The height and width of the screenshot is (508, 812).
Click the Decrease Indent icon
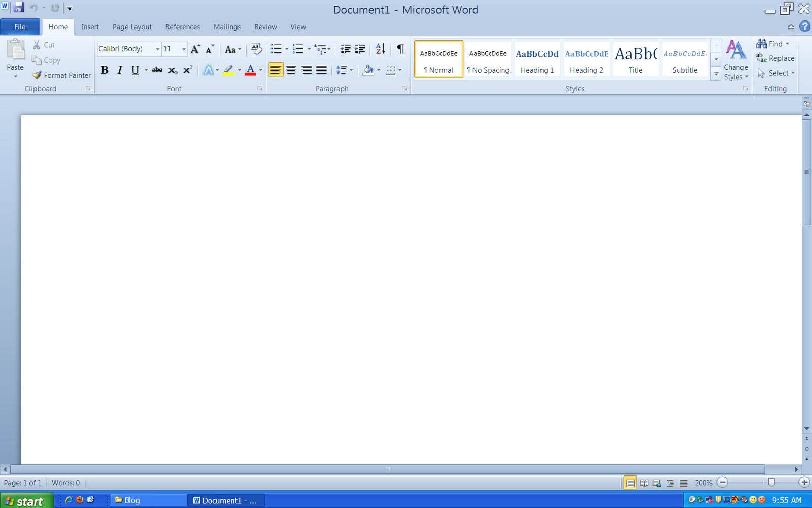click(345, 49)
